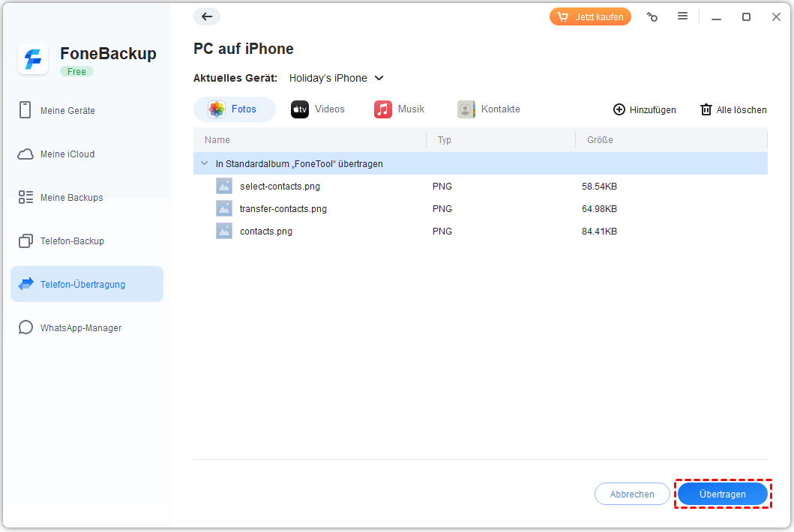Click the FoneBackup logo icon
The image size is (794, 532).
click(x=33, y=59)
